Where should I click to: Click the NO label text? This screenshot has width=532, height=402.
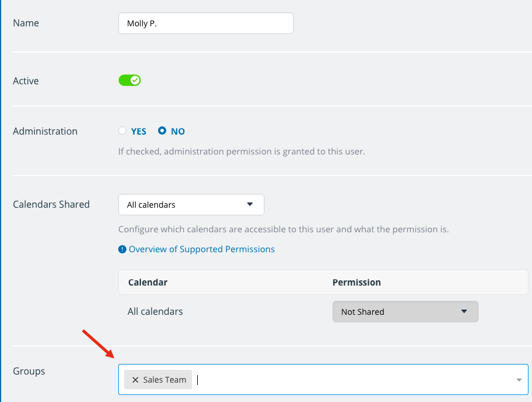coord(178,132)
